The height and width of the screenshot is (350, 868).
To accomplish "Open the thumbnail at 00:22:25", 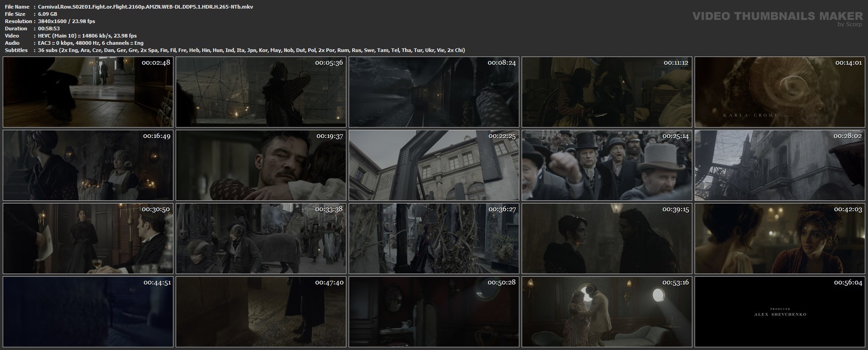I will 434,165.
